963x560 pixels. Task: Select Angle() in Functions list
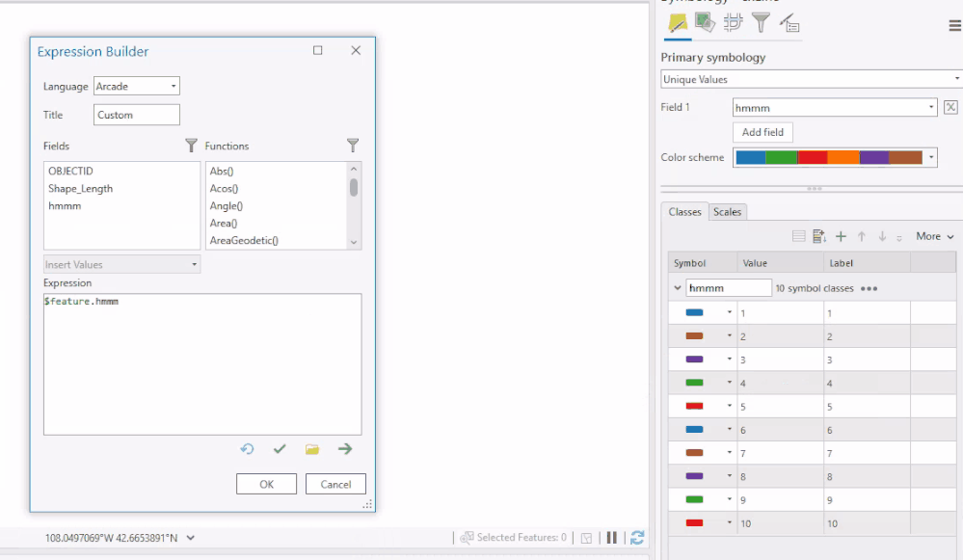(226, 205)
